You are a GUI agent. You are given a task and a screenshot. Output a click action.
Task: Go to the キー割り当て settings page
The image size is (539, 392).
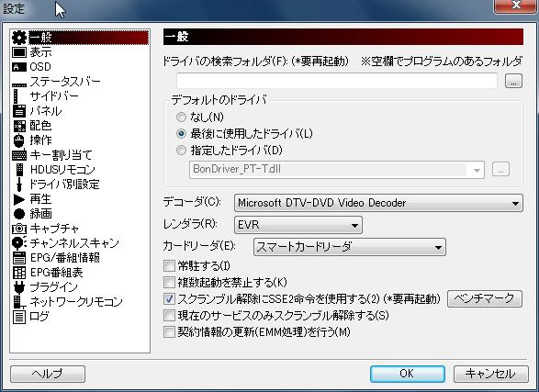point(61,155)
